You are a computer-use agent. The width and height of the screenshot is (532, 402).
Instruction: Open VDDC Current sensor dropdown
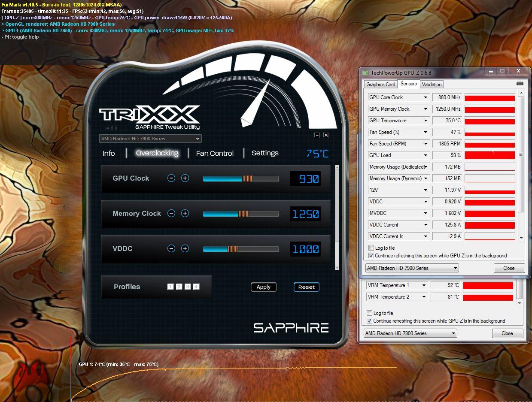click(426, 225)
